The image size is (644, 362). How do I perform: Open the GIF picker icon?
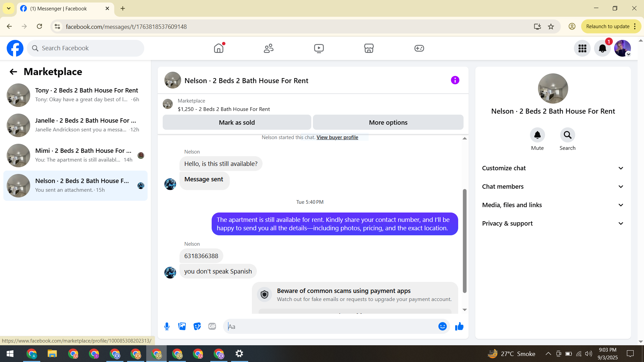(212, 326)
